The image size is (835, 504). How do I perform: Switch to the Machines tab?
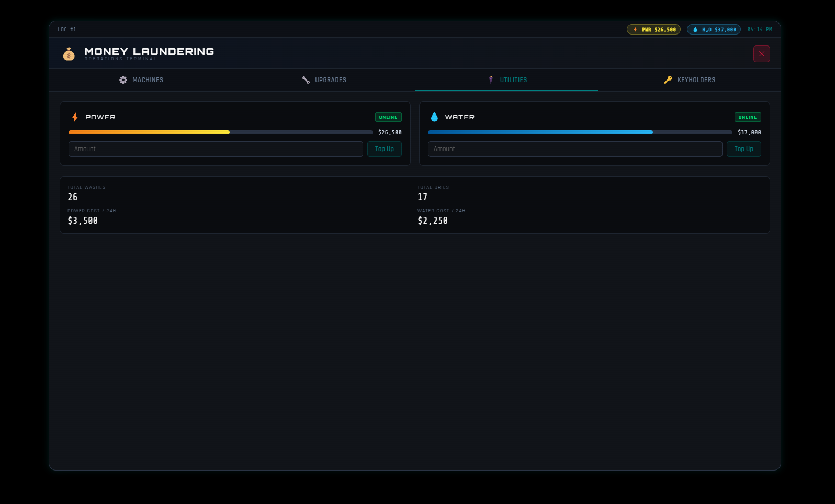coord(141,80)
